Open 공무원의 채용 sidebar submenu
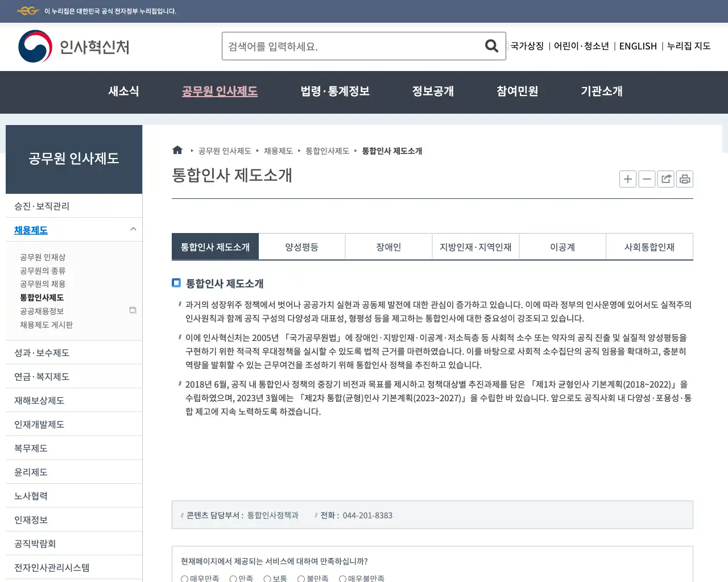Viewport: 728px width, 582px height. 43,284
